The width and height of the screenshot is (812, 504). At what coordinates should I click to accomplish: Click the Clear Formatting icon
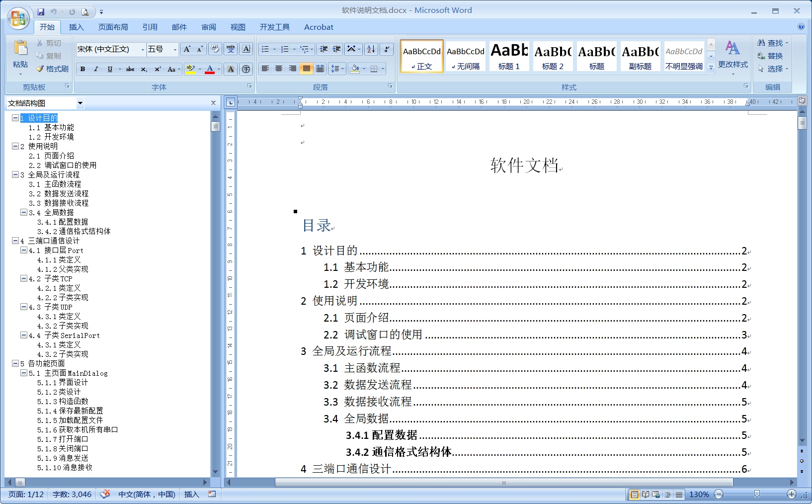click(x=215, y=49)
